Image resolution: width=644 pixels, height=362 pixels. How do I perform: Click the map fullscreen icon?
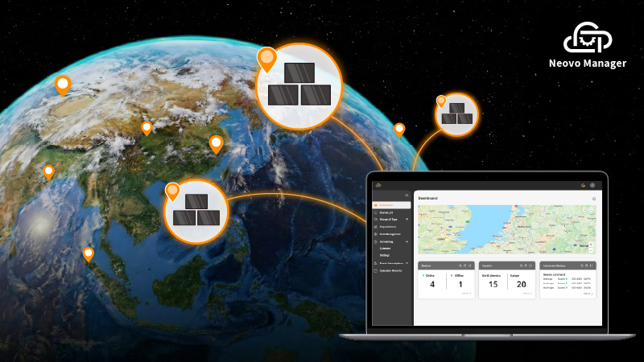point(592,209)
